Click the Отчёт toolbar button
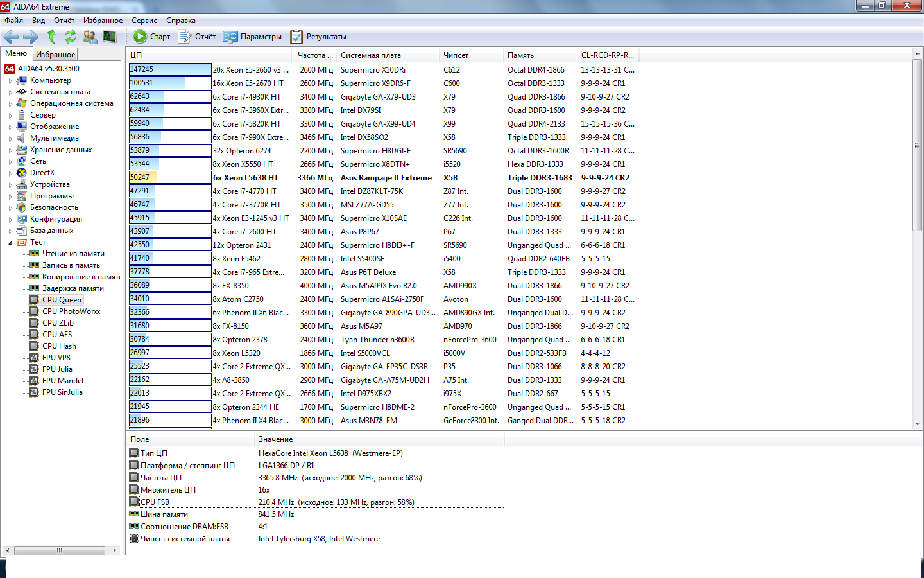Screen dimensions: 924x578 point(197,37)
